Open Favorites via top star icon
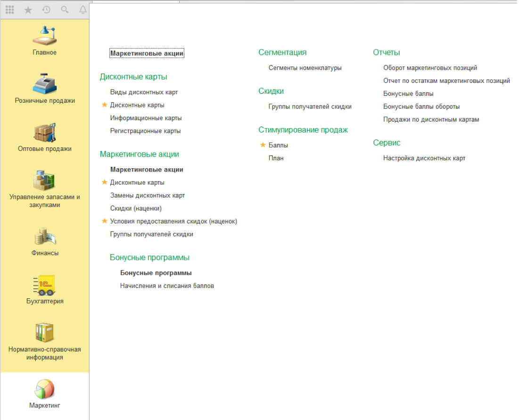Image resolution: width=519 pixels, height=420 pixels. pos(28,9)
